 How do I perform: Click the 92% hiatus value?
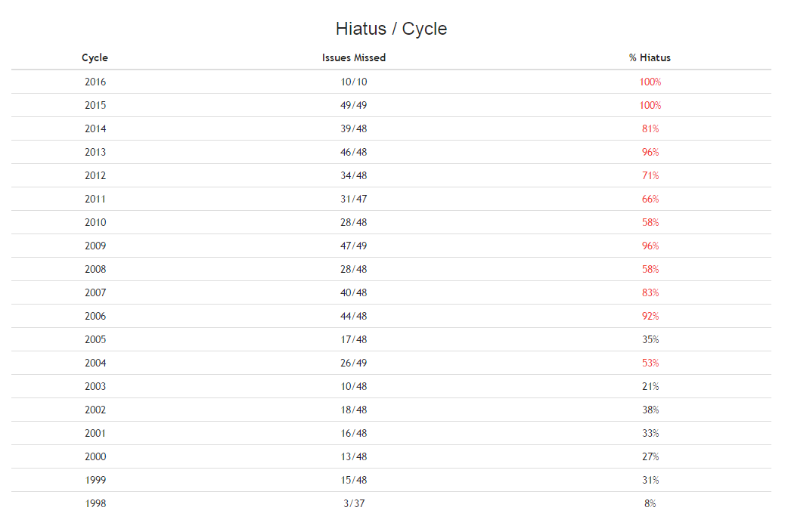[x=650, y=317]
